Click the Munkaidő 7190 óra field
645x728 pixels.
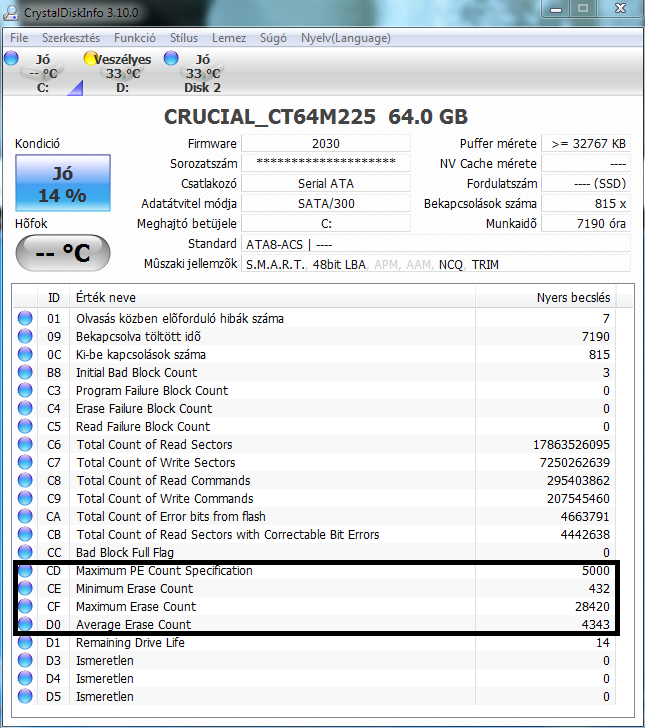tap(586, 223)
